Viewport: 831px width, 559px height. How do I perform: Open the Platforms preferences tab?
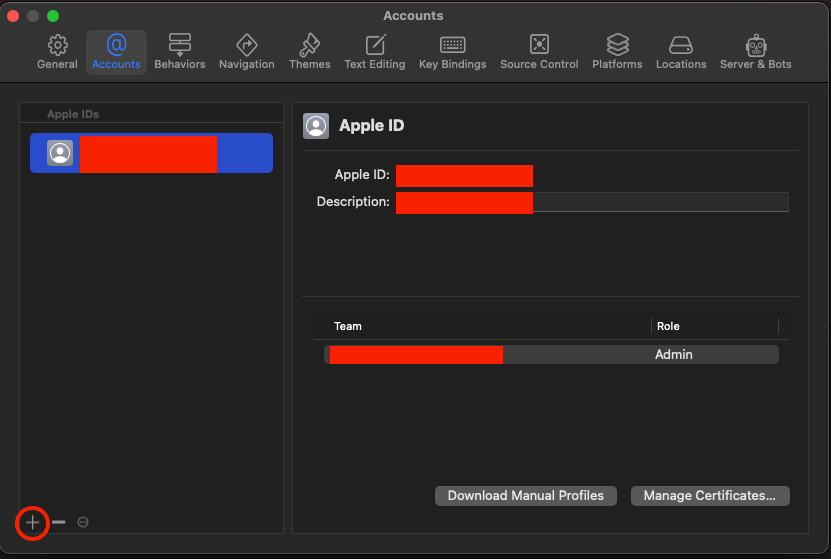617,52
